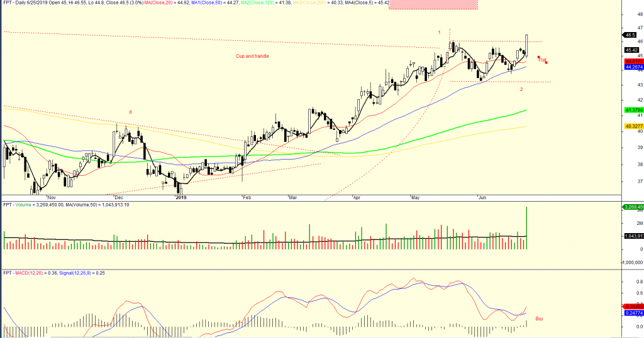Click the 'Feb' label on time axis
The height and width of the screenshot is (338, 644).
247,197
